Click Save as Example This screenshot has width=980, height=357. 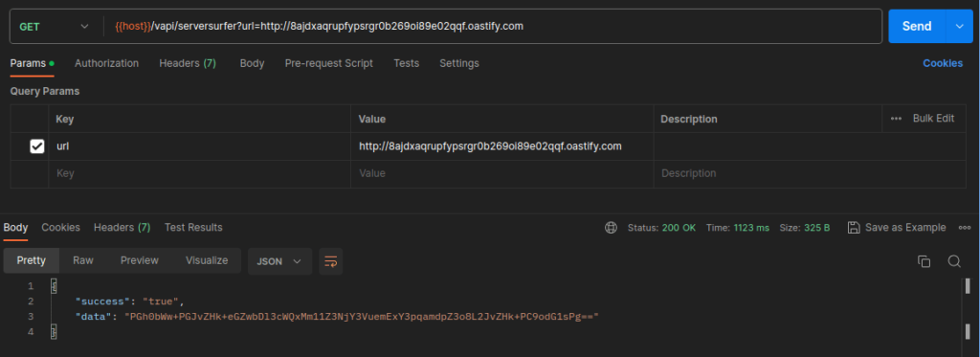point(896,228)
